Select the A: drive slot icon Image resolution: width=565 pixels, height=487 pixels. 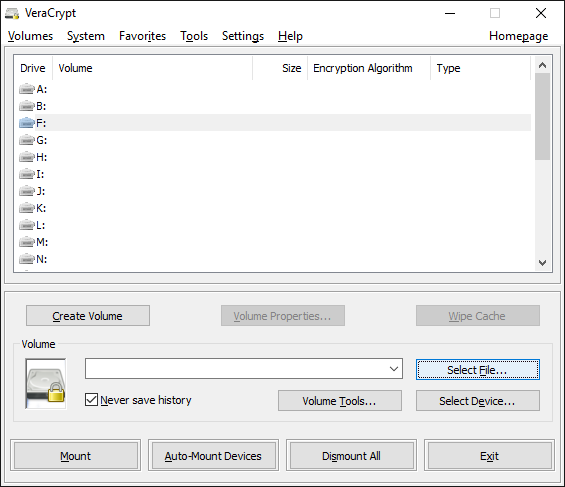(27, 89)
